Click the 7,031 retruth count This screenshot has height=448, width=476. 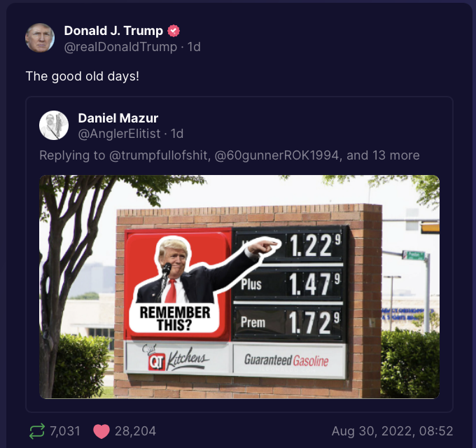(65, 431)
